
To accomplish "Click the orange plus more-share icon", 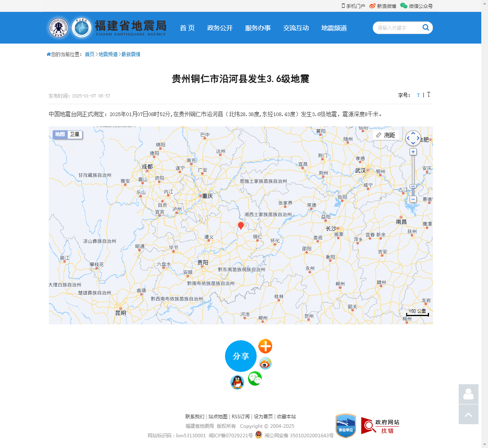I will (x=265, y=346).
